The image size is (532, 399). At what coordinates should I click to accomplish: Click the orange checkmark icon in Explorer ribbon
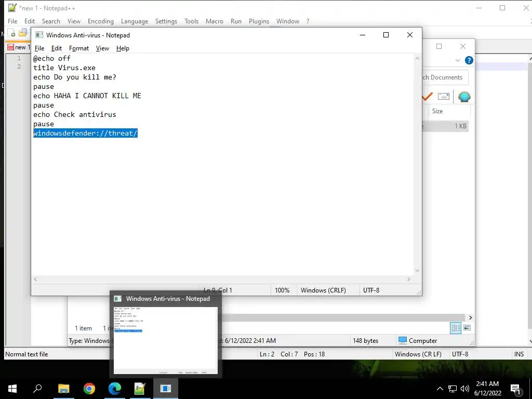428,97
